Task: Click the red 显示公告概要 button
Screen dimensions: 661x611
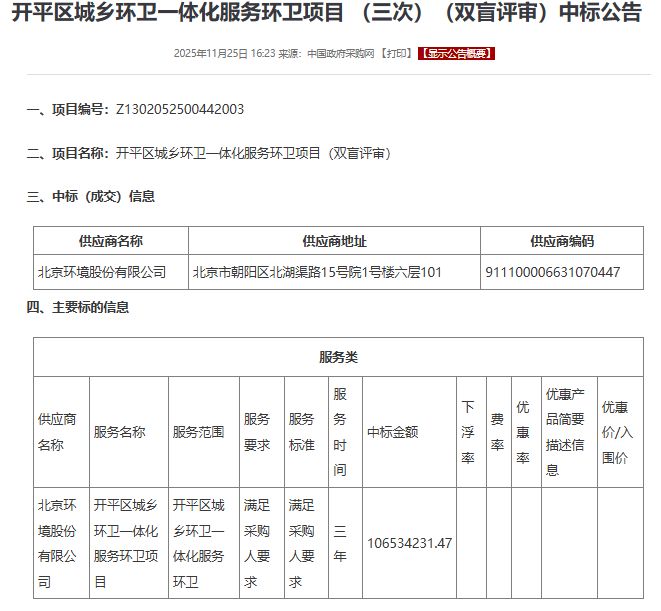Action: (x=455, y=53)
